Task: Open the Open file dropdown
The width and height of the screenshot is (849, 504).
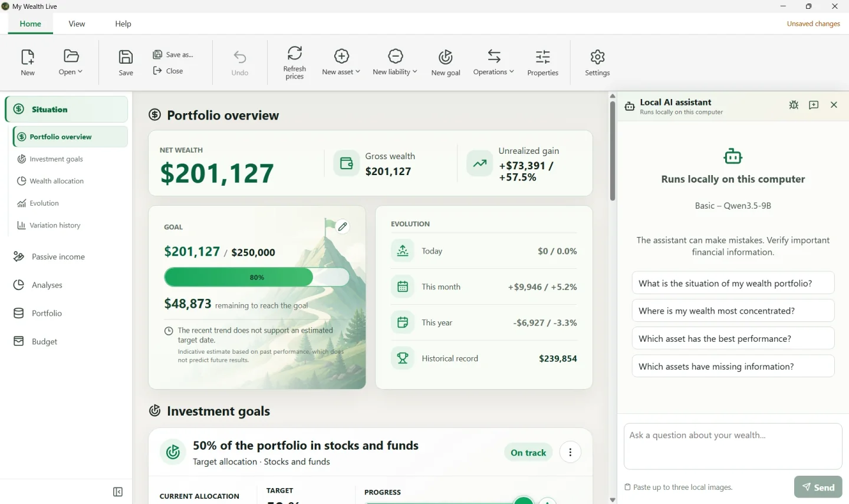Action: [71, 62]
